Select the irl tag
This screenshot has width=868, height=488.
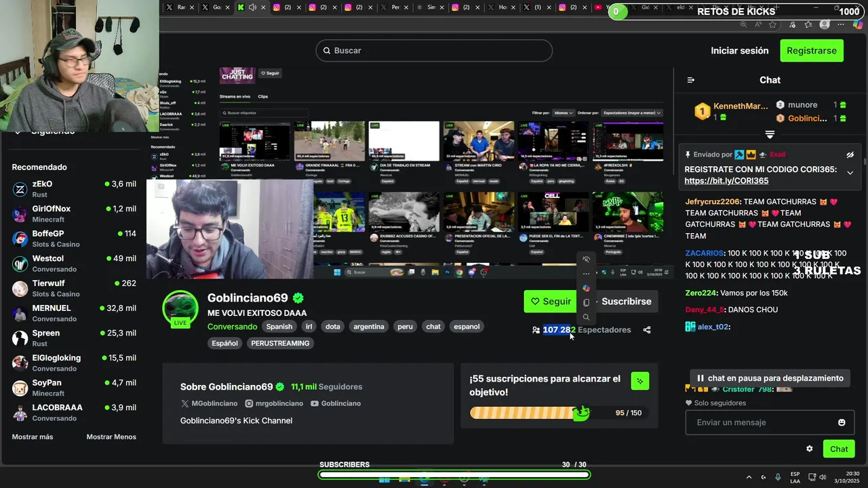click(x=309, y=327)
